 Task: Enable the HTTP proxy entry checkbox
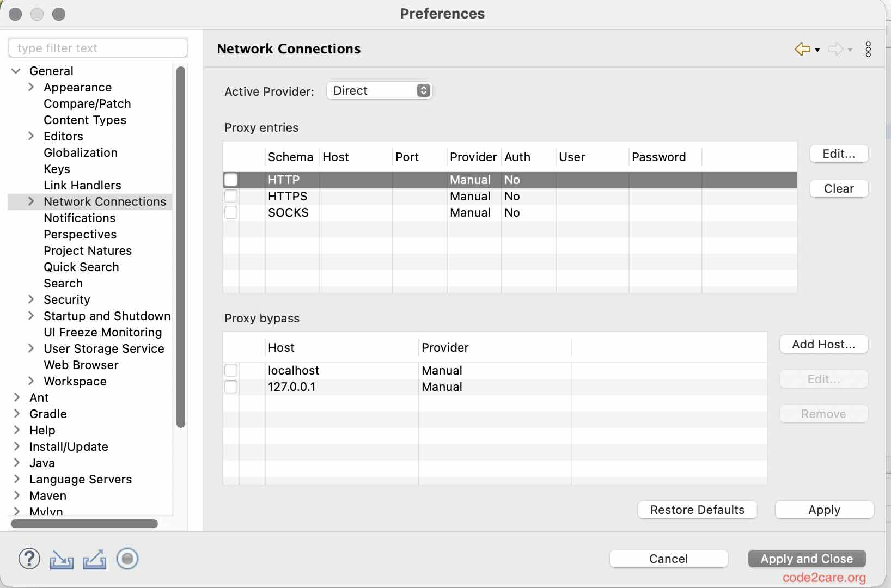(x=231, y=180)
